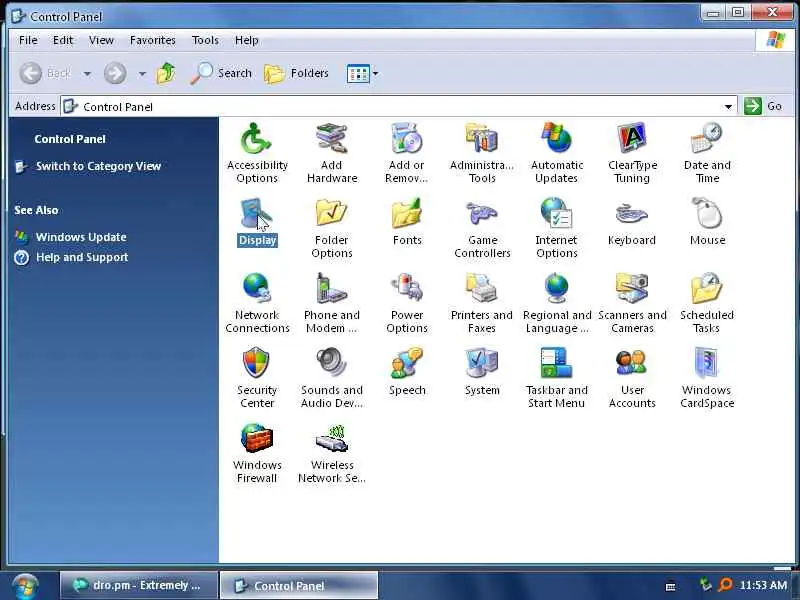Image resolution: width=800 pixels, height=600 pixels.
Task: Click Control Panel taskbar button
Action: point(299,586)
